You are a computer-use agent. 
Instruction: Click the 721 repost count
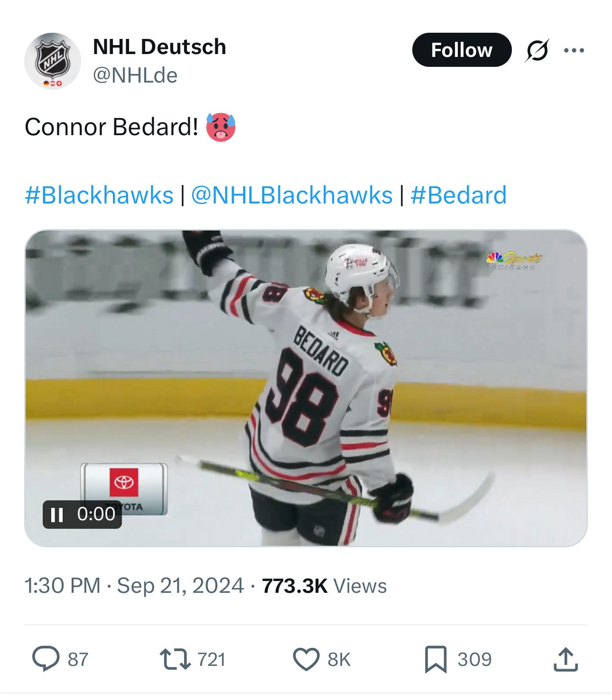(211, 659)
